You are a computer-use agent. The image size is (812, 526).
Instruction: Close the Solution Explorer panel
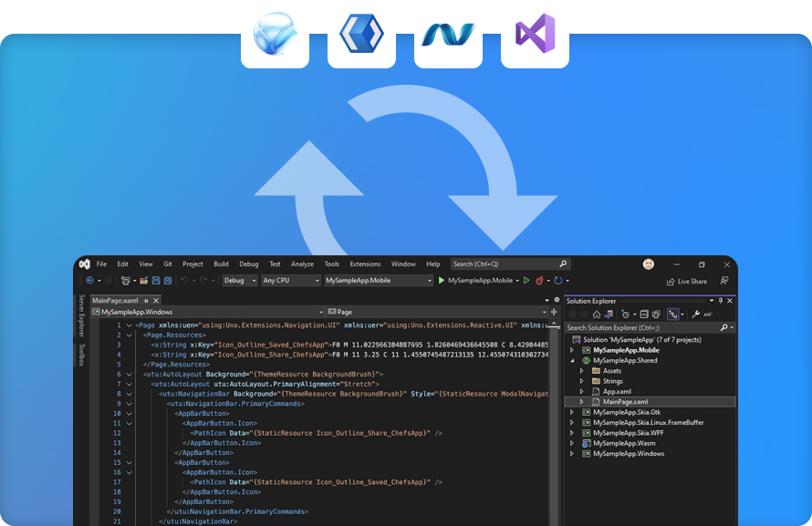click(x=730, y=301)
